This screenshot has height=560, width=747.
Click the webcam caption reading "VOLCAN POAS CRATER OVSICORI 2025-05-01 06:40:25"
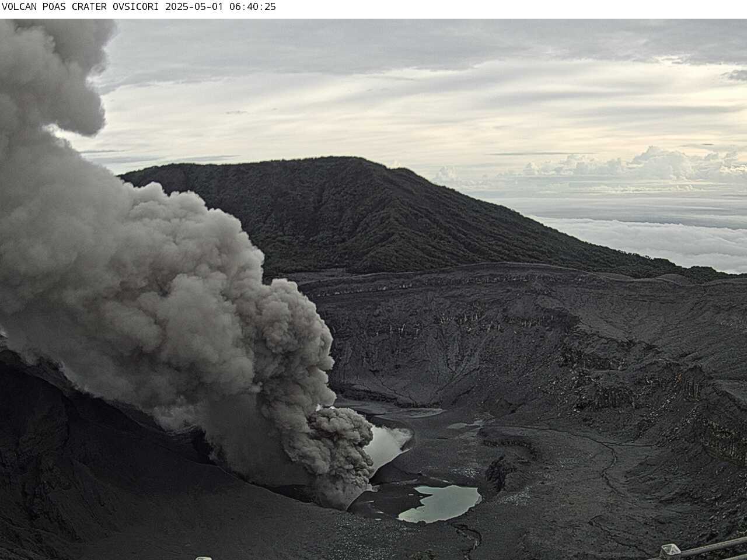(x=138, y=7)
